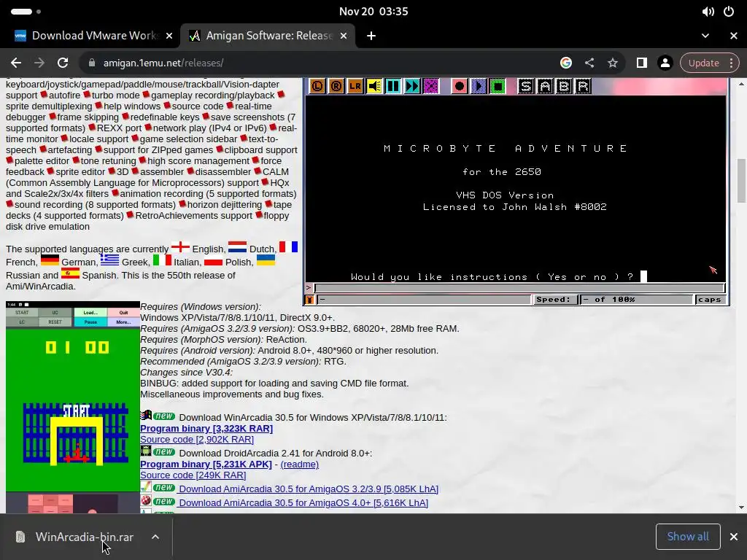
Task: Click the emulator horizontal input bar
Action: [519, 287]
